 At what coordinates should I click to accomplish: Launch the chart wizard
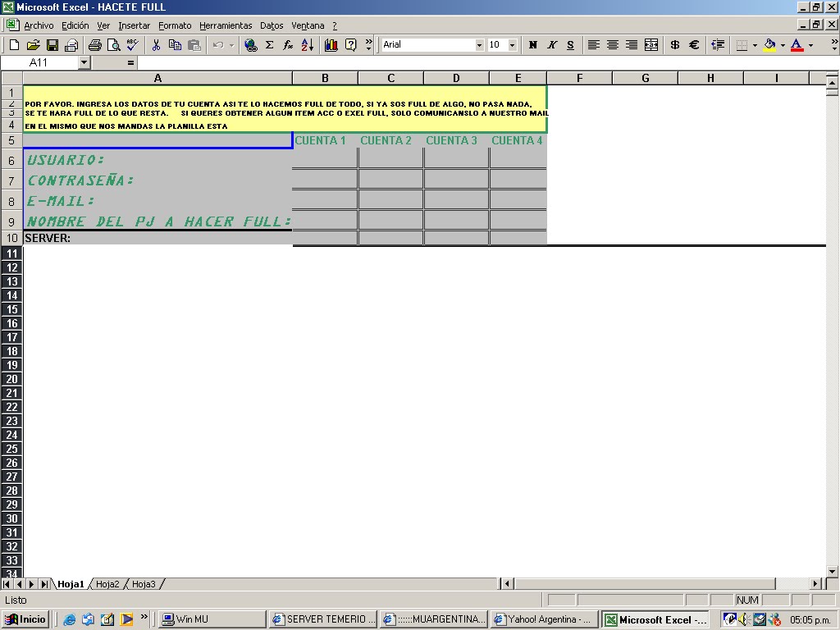click(x=331, y=45)
